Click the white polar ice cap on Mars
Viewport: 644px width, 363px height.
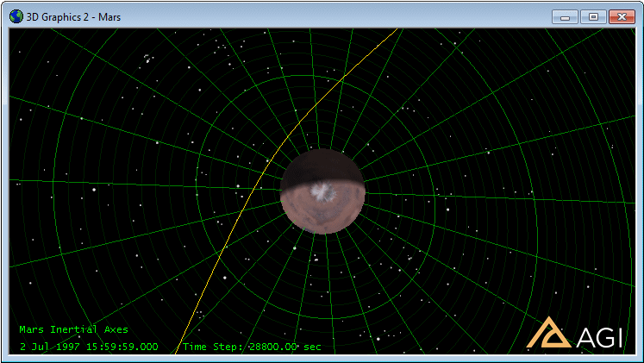322,193
